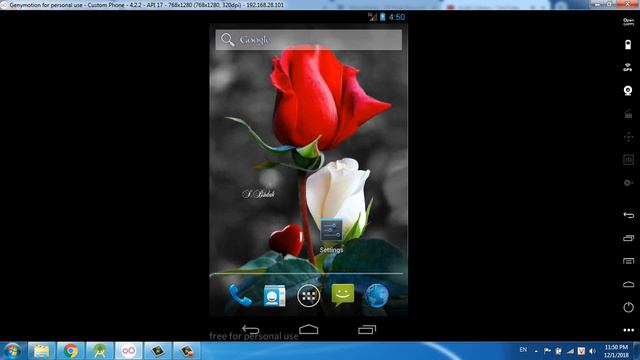Open the Messaging app

click(x=343, y=296)
